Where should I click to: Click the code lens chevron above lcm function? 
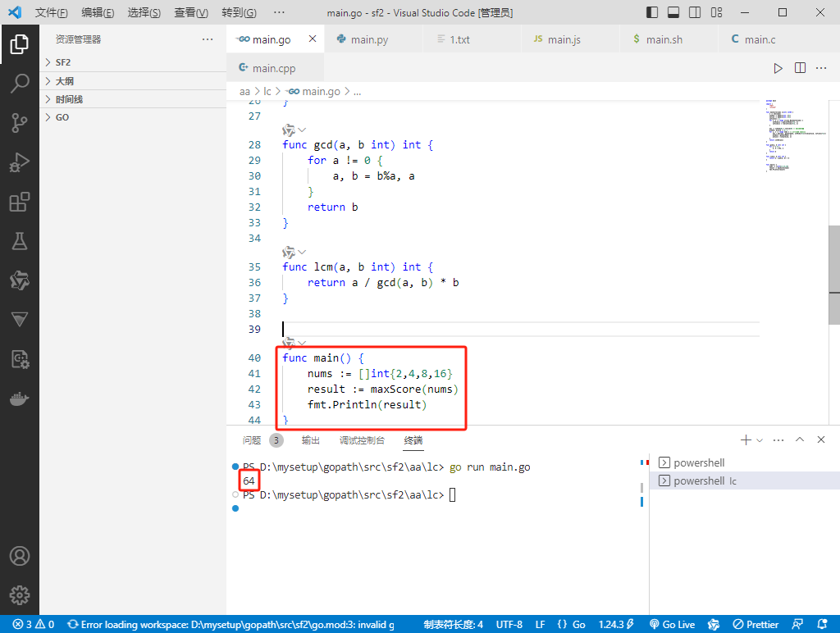(302, 253)
